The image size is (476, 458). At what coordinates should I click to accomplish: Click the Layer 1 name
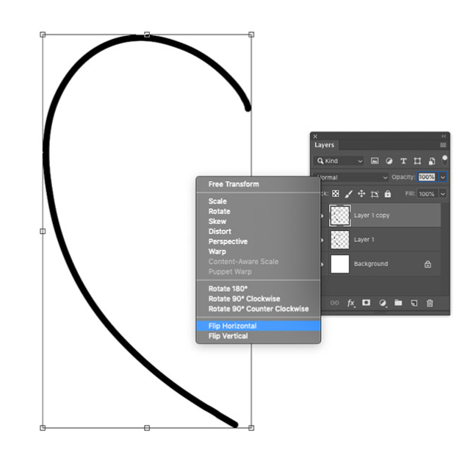(x=364, y=240)
